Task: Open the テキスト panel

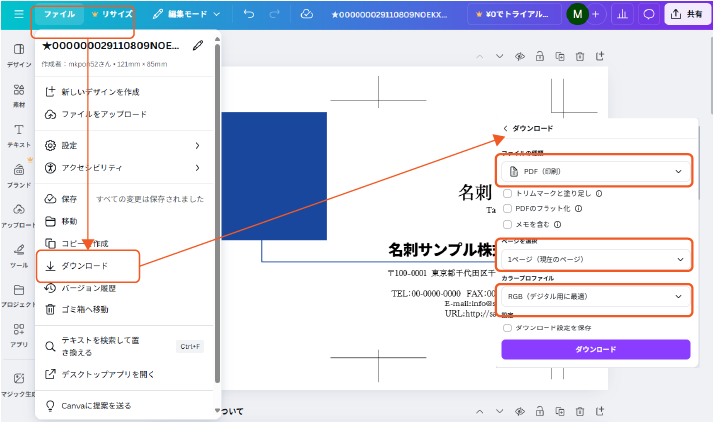Action: (19, 136)
